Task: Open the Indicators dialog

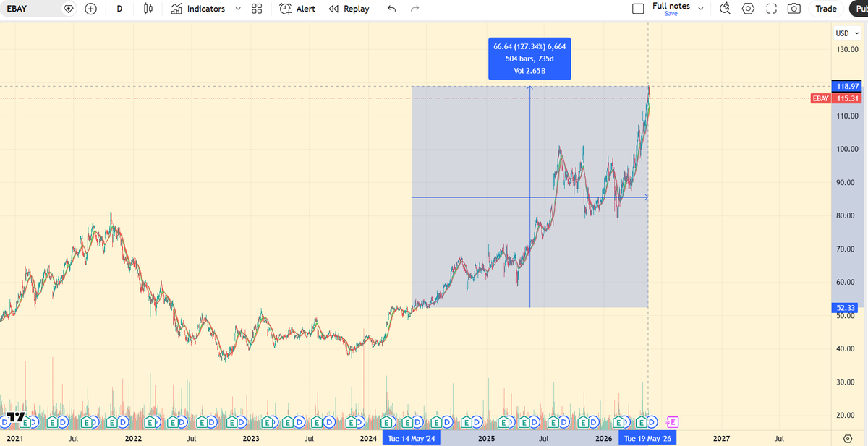Action: [x=198, y=9]
